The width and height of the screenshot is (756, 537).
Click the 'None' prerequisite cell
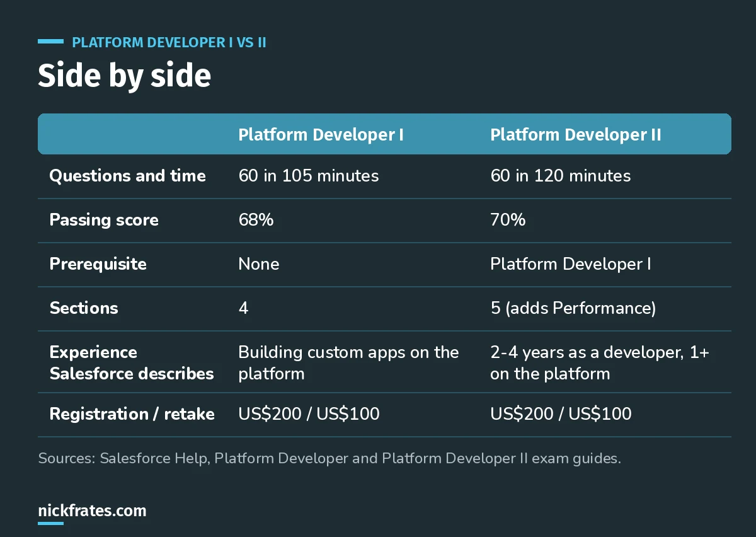coord(259,263)
